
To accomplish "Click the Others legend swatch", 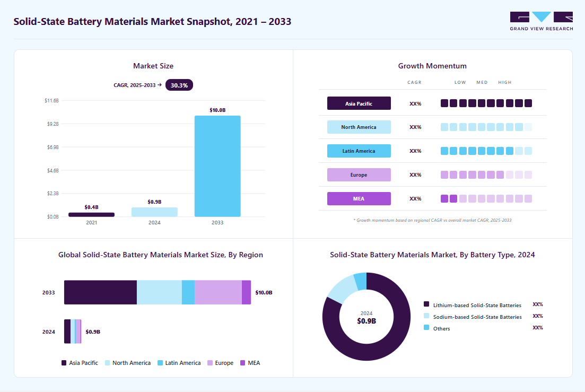I will 426,327.
